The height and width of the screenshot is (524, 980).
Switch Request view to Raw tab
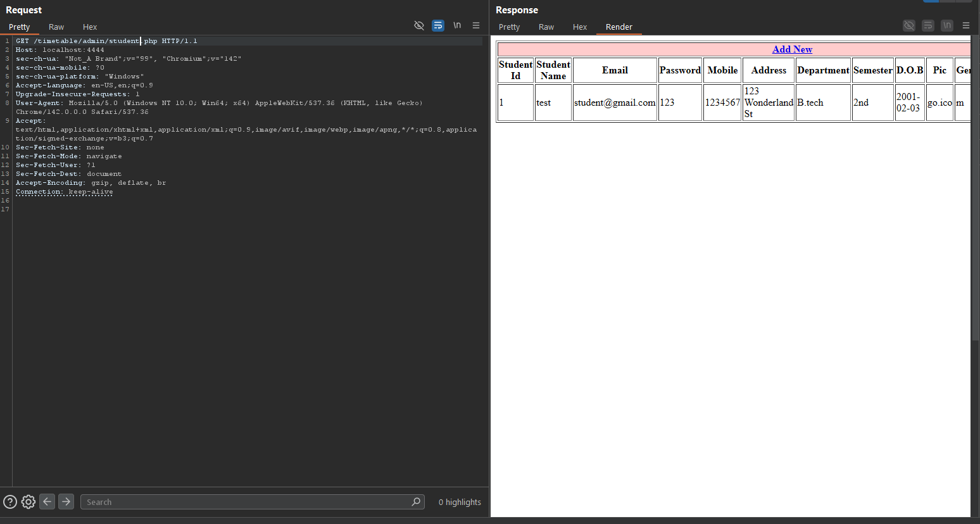56,27
